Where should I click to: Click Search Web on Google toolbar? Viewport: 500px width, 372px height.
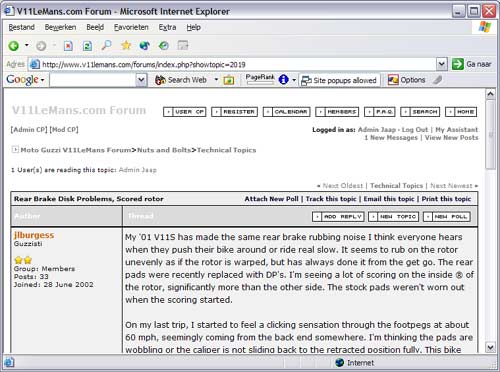coord(181,80)
